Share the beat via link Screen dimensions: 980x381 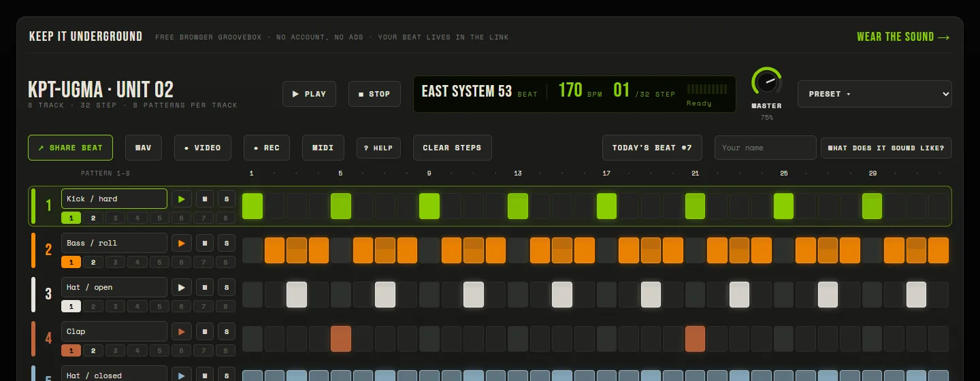tap(70, 148)
